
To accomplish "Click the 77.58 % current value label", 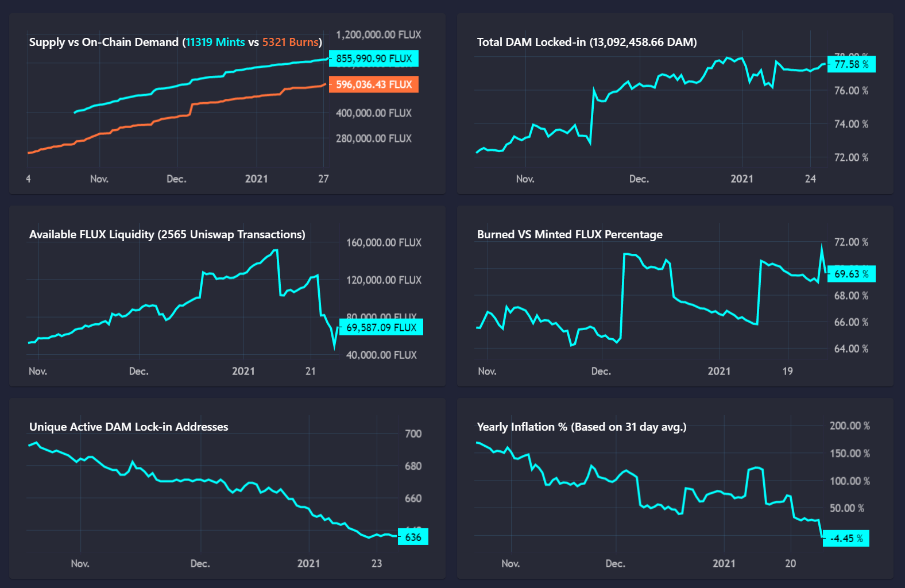I will [x=852, y=64].
